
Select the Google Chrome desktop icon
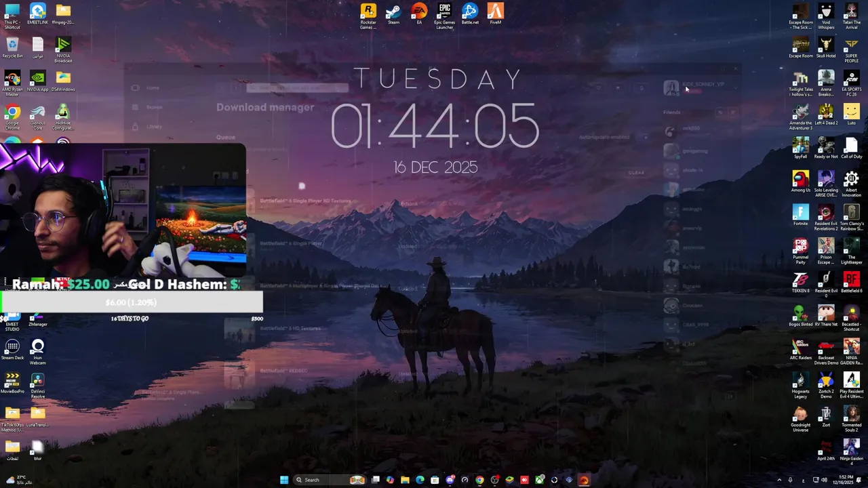click(x=12, y=118)
